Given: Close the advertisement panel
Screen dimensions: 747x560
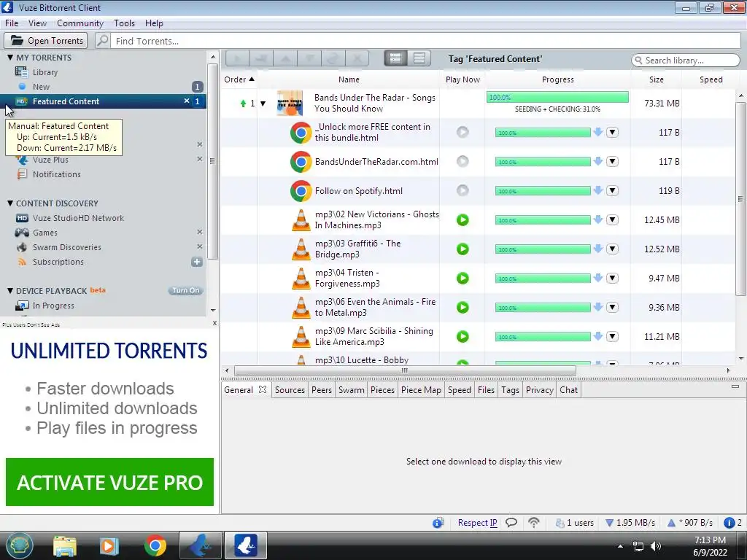Looking at the screenshot, I should [214, 323].
